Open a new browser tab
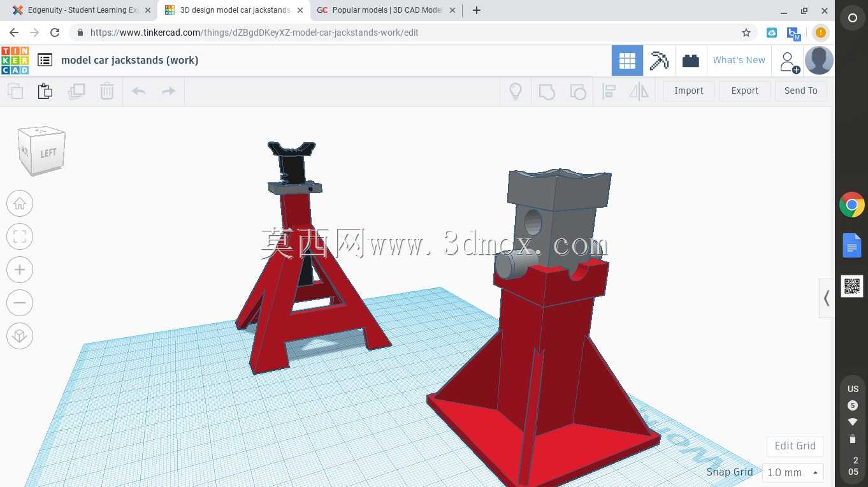Screen dimensions: 868x487 pyautogui.click(x=477, y=10)
